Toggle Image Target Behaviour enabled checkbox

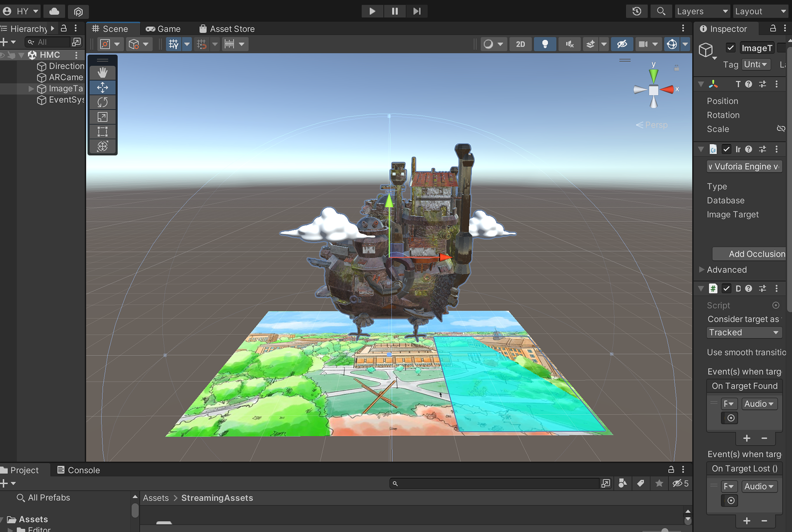click(726, 149)
